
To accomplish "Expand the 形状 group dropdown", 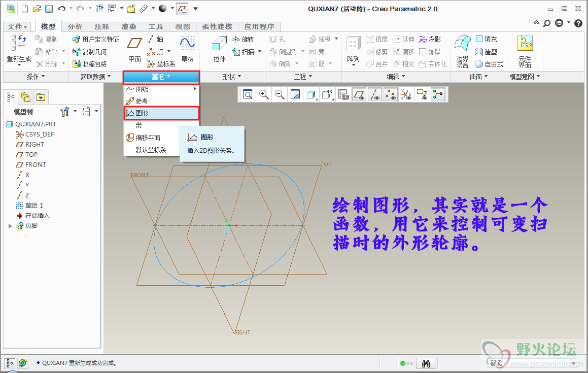I will [232, 77].
